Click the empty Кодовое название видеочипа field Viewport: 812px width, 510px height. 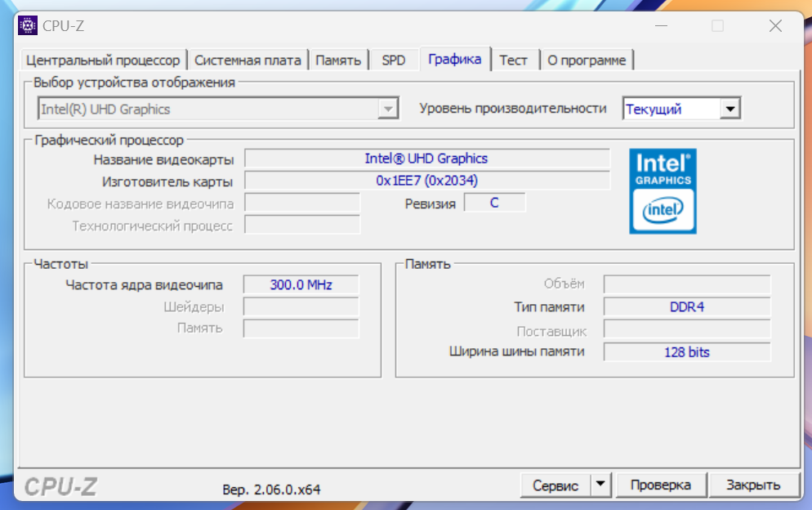302,203
